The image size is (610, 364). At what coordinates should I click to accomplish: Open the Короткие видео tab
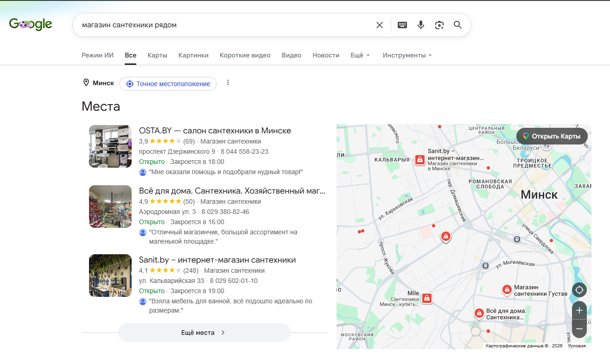(245, 55)
